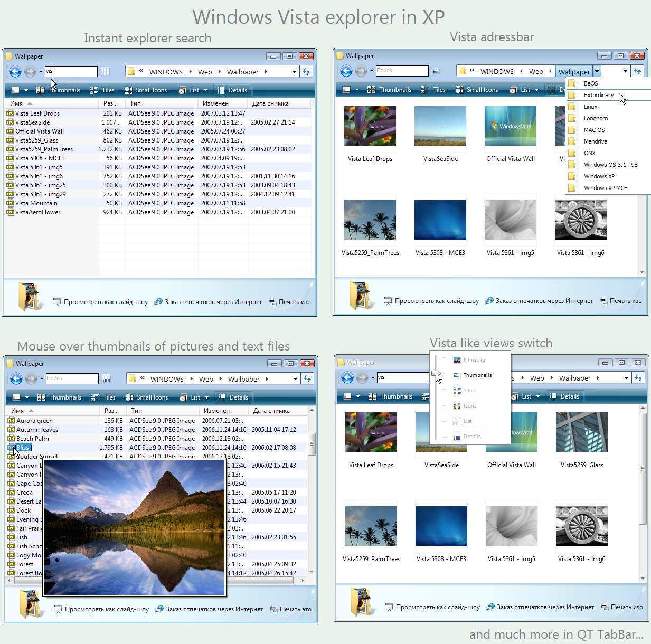The image size is (651, 644).
Task: Click Back arrow in Instant explorer search window
Action: pyautogui.click(x=15, y=71)
